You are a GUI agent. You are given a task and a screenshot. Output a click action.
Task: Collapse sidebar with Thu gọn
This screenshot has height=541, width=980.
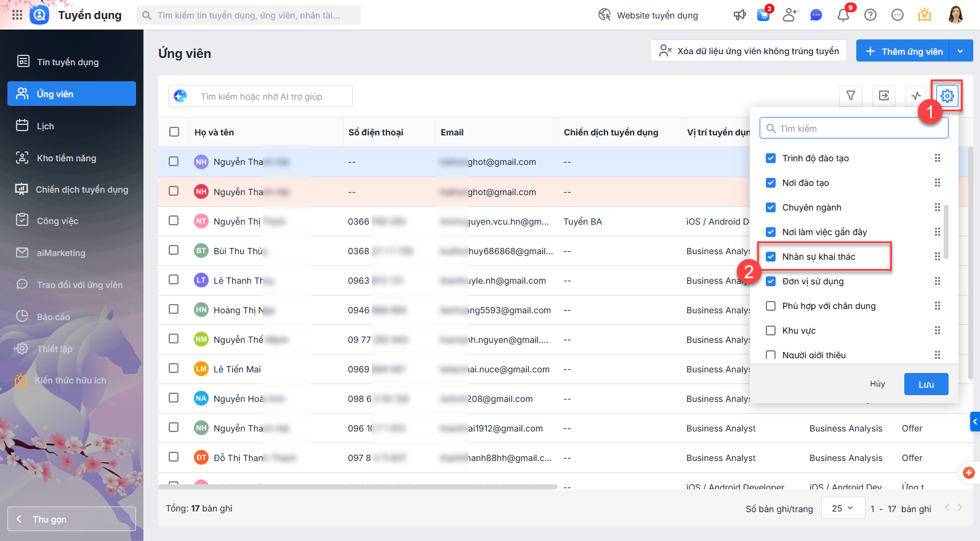click(x=71, y=519)
